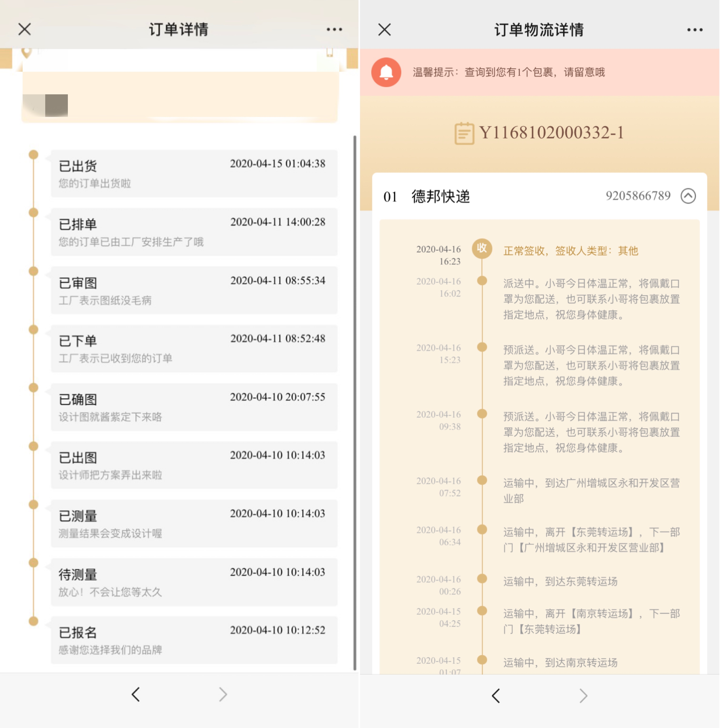Click the 收 signed-for status marker
This screenshot has height=728, width=720.
pyautogui.click(x=482, y=248)
